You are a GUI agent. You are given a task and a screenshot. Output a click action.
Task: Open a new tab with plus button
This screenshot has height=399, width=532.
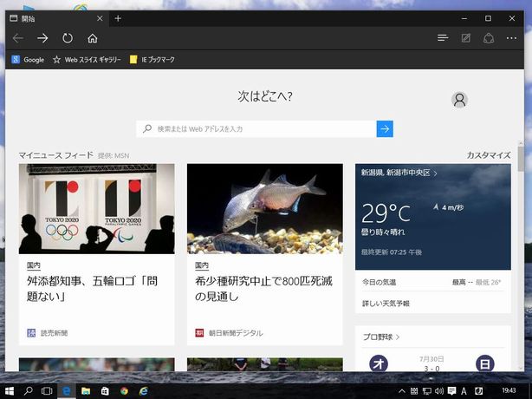(118, 18)
